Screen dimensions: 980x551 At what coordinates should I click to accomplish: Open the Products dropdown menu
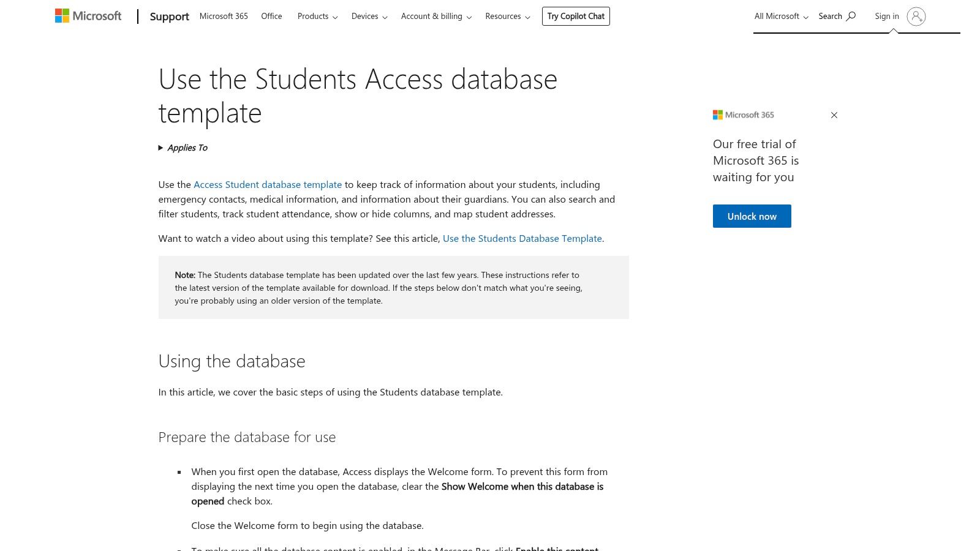317,17
